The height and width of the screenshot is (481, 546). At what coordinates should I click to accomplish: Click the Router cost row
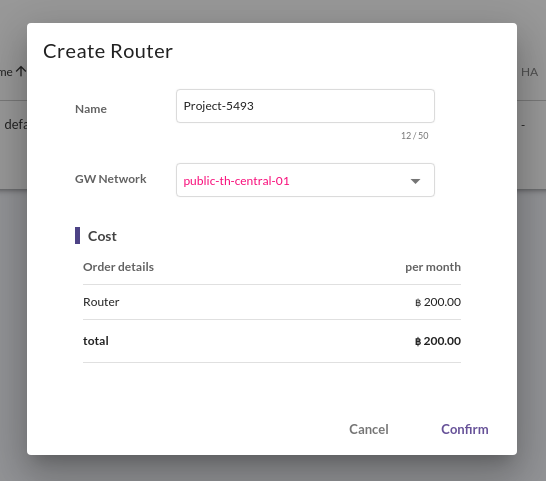coord(272,302)
